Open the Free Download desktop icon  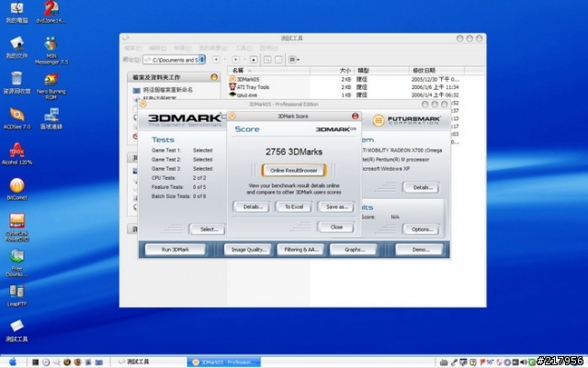pyautogui.click(x=17, y=263)
